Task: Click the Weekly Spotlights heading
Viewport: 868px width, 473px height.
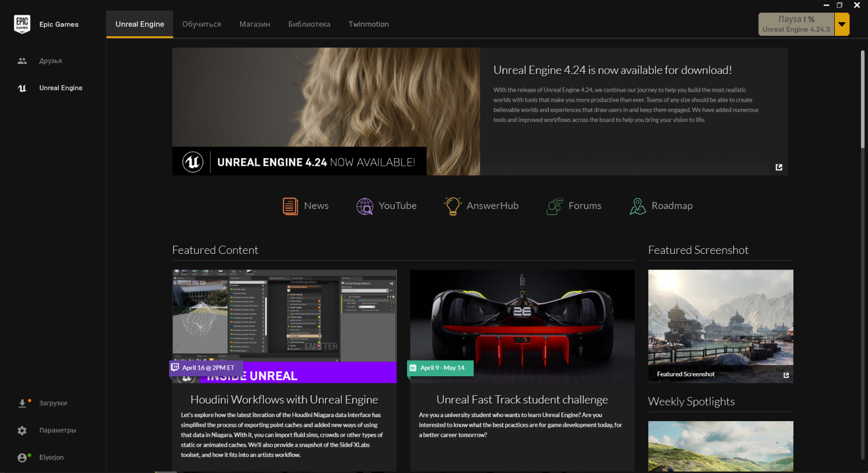Action: [691, 401]
